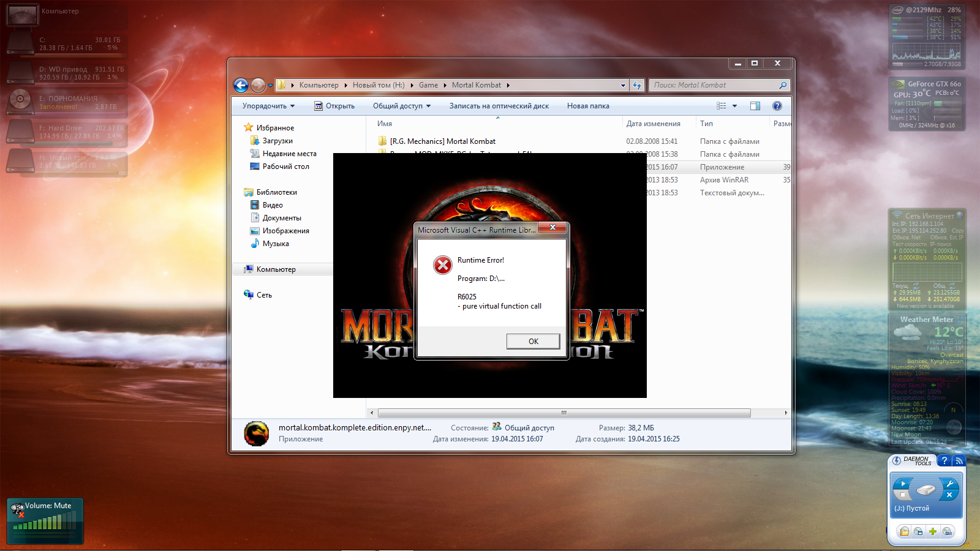This screenshot has width=980, height=551.
Task: Expand chevron after Game breadcrumb
Action: (445, 85)
